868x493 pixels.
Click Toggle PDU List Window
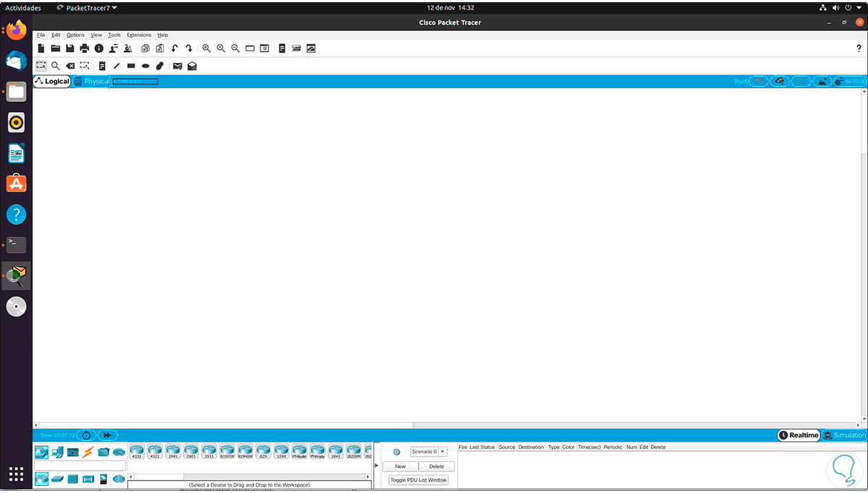419,480
